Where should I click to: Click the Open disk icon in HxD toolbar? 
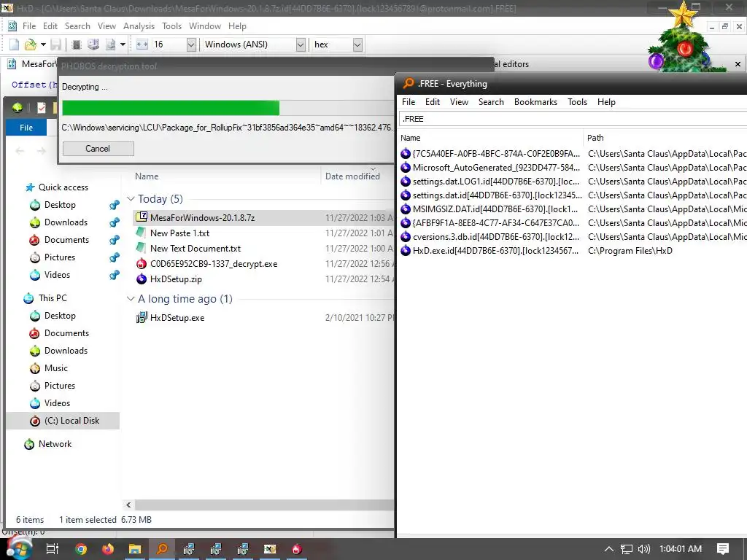tap(93, 44)
